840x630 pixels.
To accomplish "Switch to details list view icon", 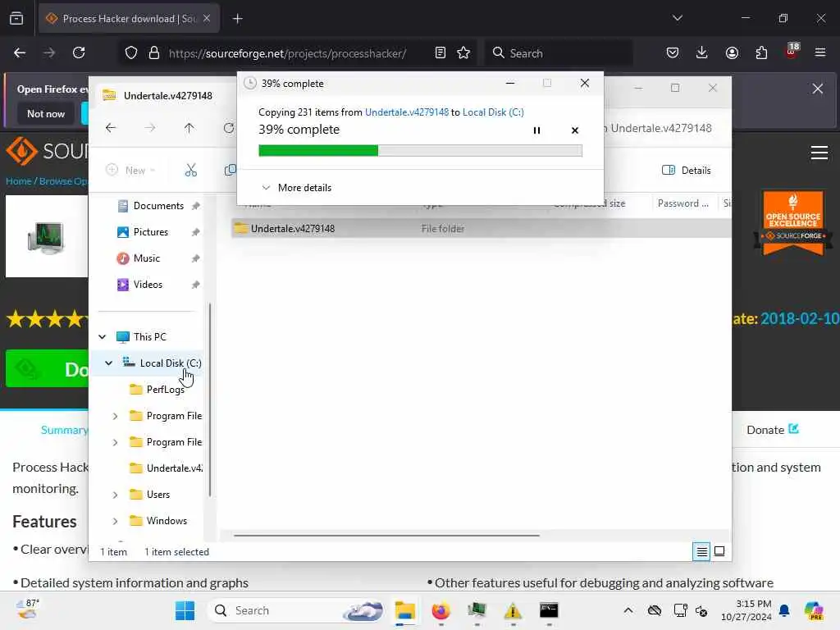I will [701, 551].
